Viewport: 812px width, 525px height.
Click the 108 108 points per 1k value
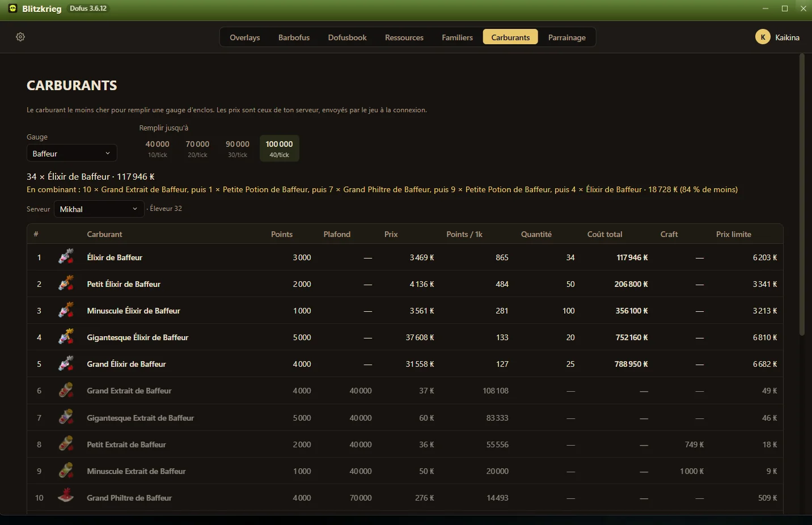tap(496, 391)
